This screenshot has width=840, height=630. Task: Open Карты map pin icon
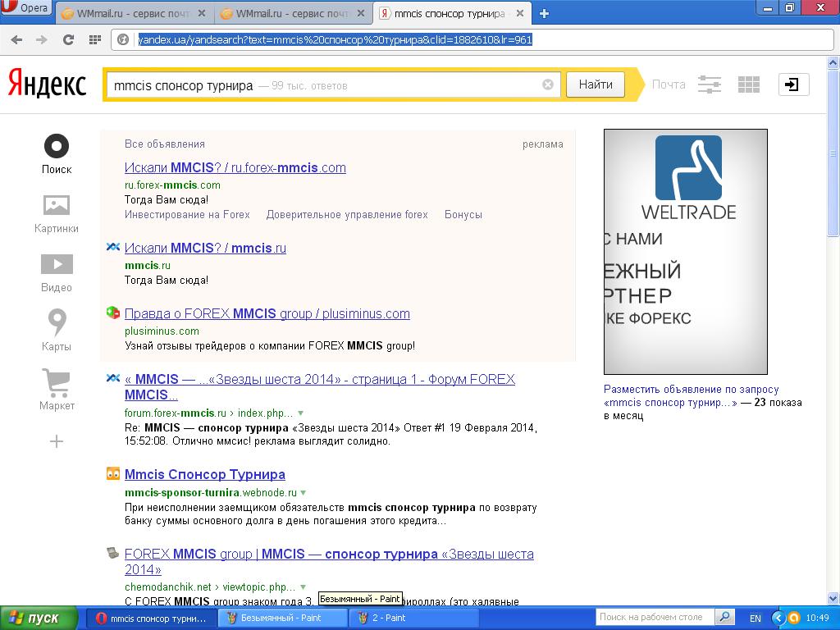tap(57, 322)
